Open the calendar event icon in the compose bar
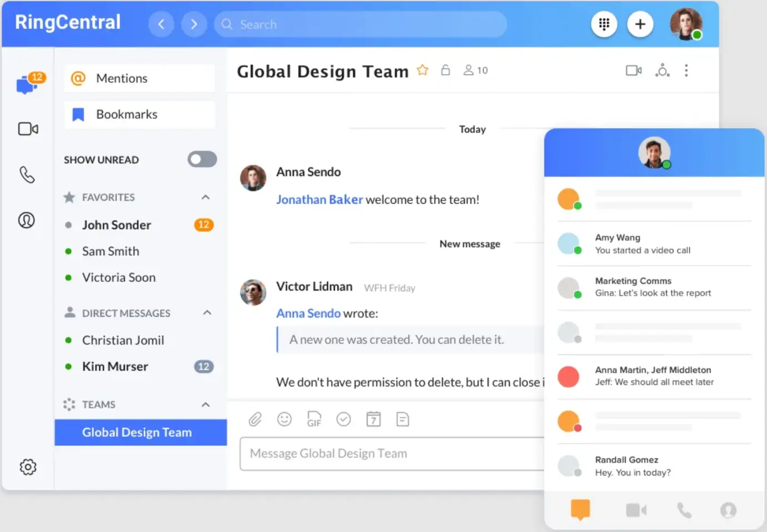This screenshot has height=532, width=767. pos(373,419)
